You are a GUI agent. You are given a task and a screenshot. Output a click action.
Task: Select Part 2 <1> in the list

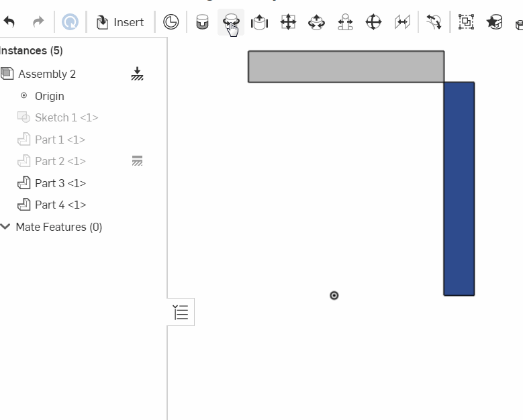coord(60,161)
